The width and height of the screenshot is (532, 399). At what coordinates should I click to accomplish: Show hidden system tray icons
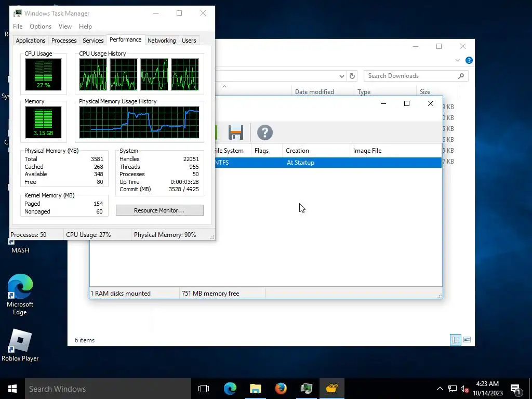[x=440, y=389]
